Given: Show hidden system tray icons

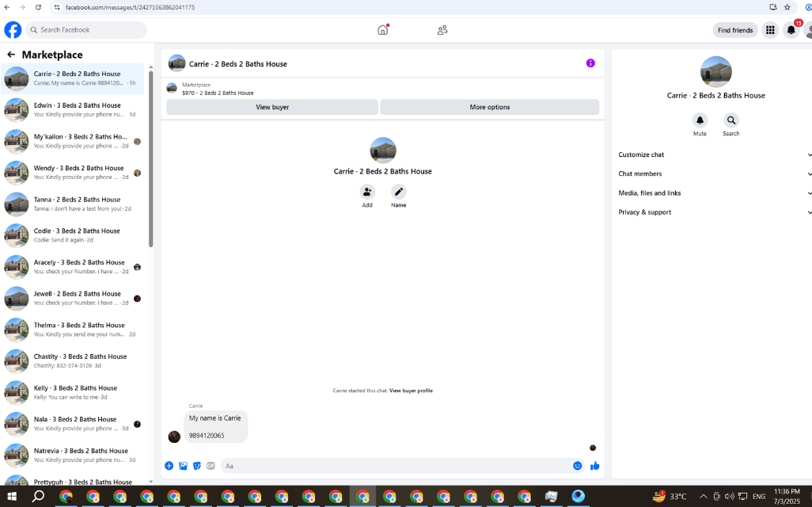Looking at the screenshot, I should [703, 497].
